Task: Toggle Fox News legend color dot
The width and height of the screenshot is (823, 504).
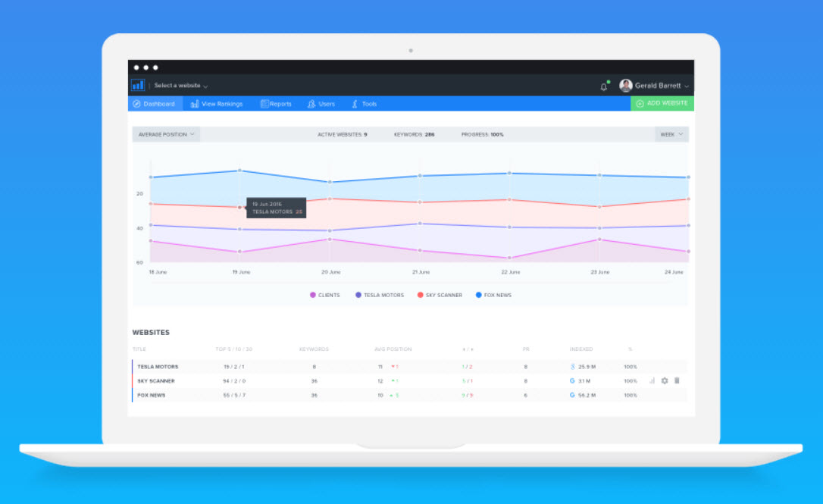Action: click(x=478, y=295)
